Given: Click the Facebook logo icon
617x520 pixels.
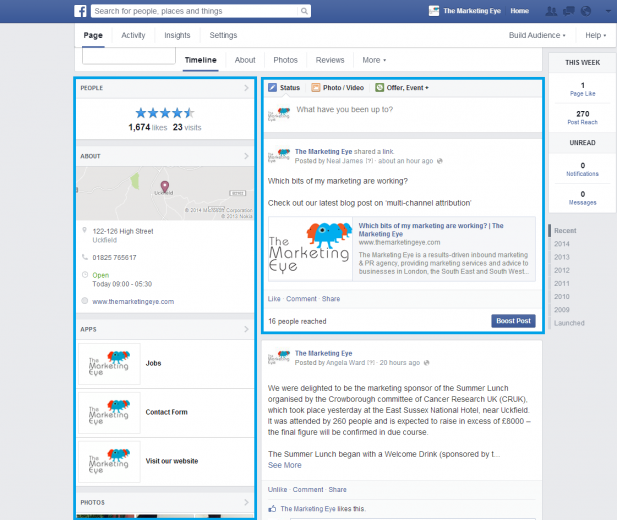Looking at the screenshot, I should pos(80,11).
